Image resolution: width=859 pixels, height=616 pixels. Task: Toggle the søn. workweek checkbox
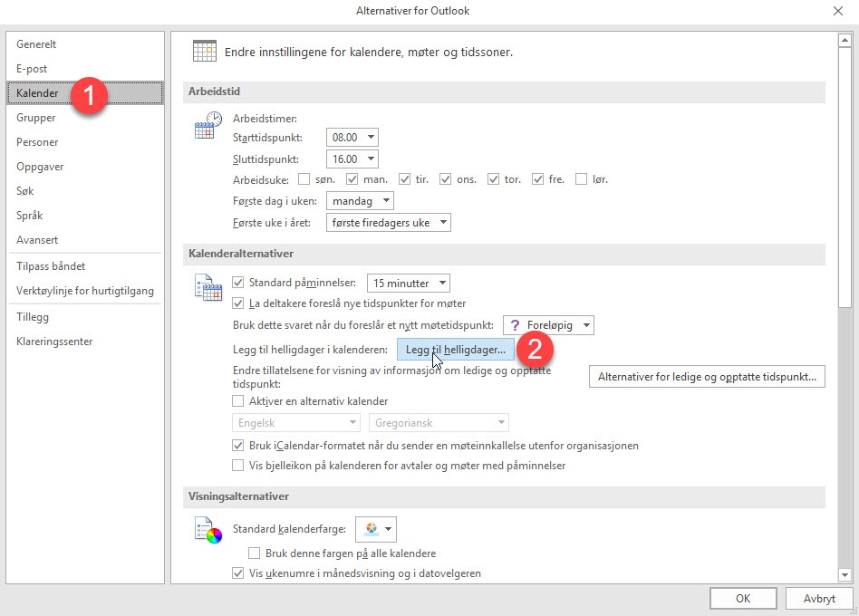coord(304,179)
